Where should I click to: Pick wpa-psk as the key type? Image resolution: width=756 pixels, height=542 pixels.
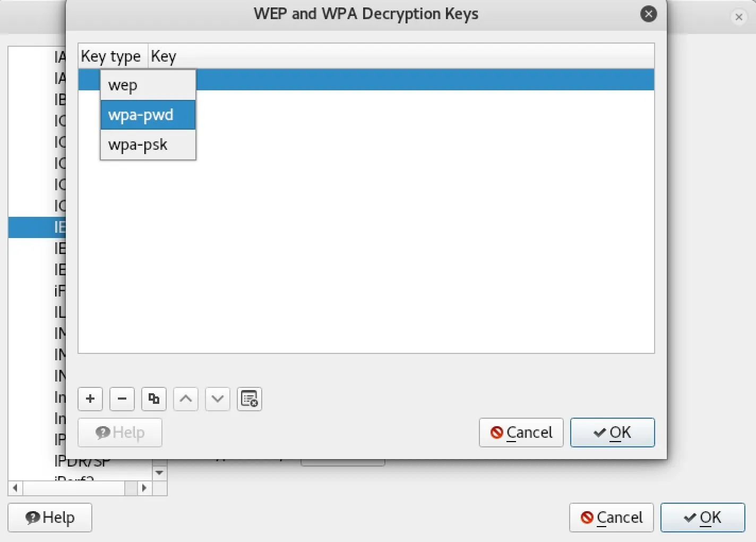(x=148, y=145)
